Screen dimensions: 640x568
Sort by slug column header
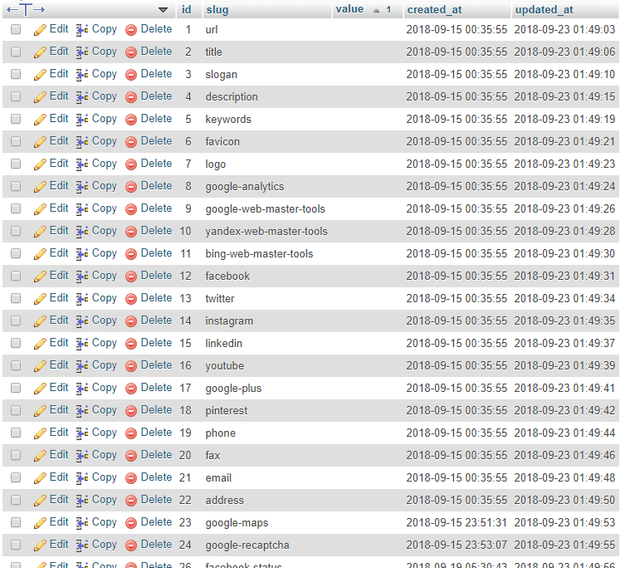point(217,10)
